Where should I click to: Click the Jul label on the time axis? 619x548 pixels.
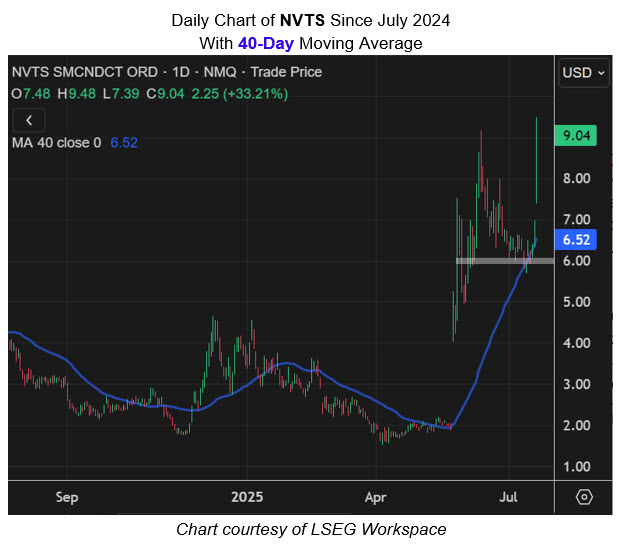coord(509,497)
